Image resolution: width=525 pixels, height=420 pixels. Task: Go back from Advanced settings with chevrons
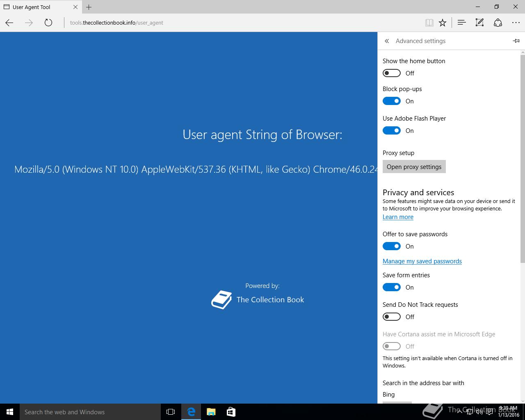point(387,41)
